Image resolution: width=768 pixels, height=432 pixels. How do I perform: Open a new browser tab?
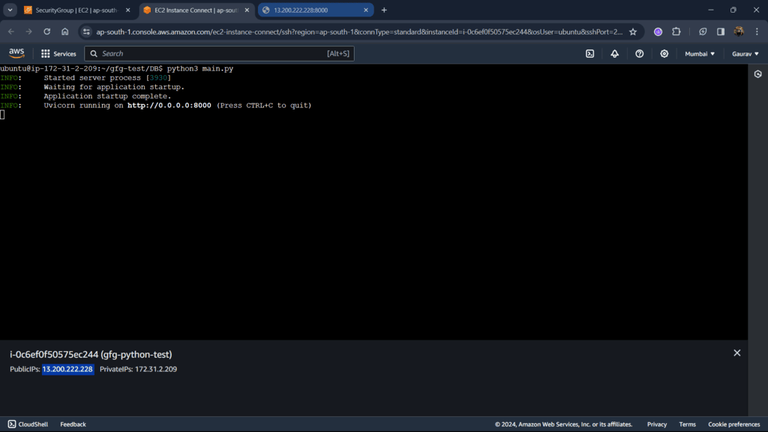[x=384, y=10]
